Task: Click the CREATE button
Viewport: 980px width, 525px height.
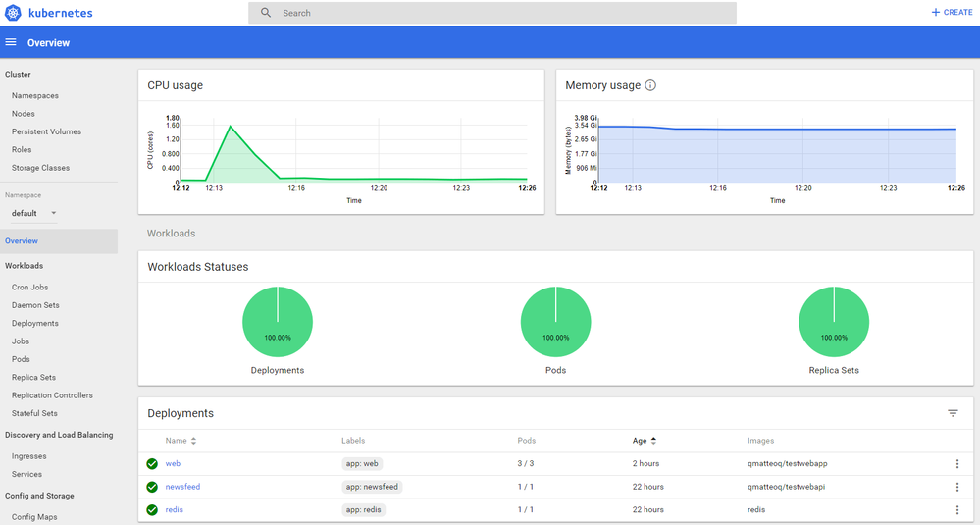Action: click(952, 12)
